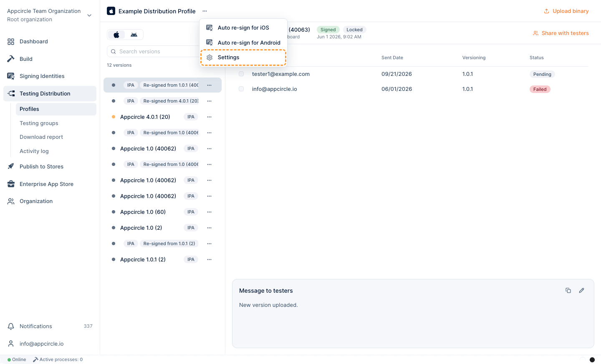The height and width of the screenshot is (364, 601).
Task: Open more options for Appcircle 4.0.1 (20)
Action: click(209, 117)
